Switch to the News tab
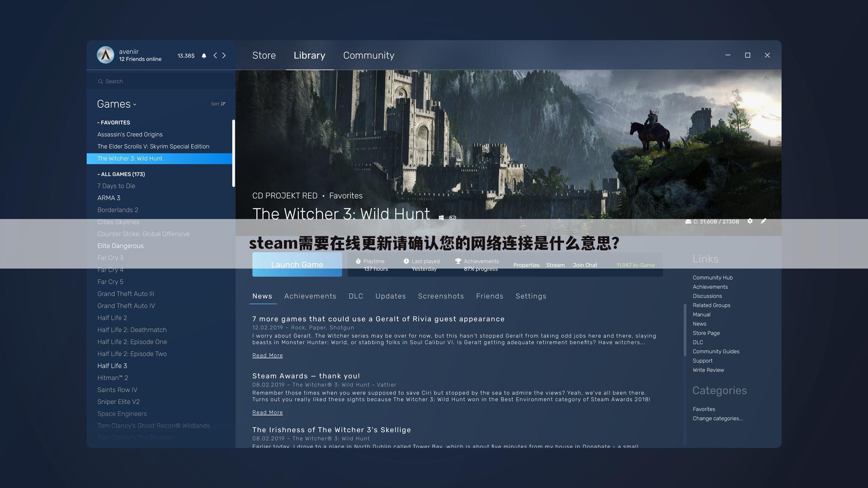Viewport: 868px width, 488px height. [262, 296]
